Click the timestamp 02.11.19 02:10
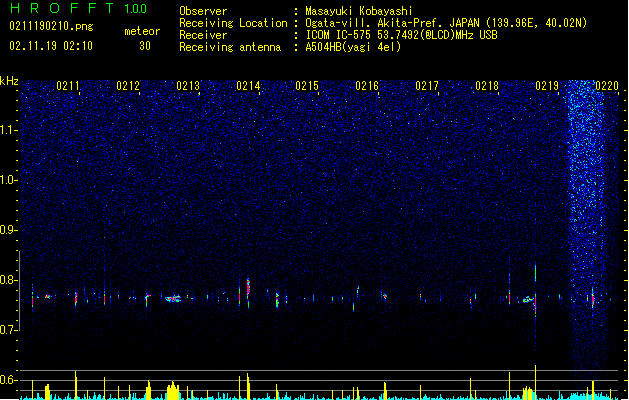Image resolution: width=629 pixels, height=400 pixels. (x=51, y=46)
